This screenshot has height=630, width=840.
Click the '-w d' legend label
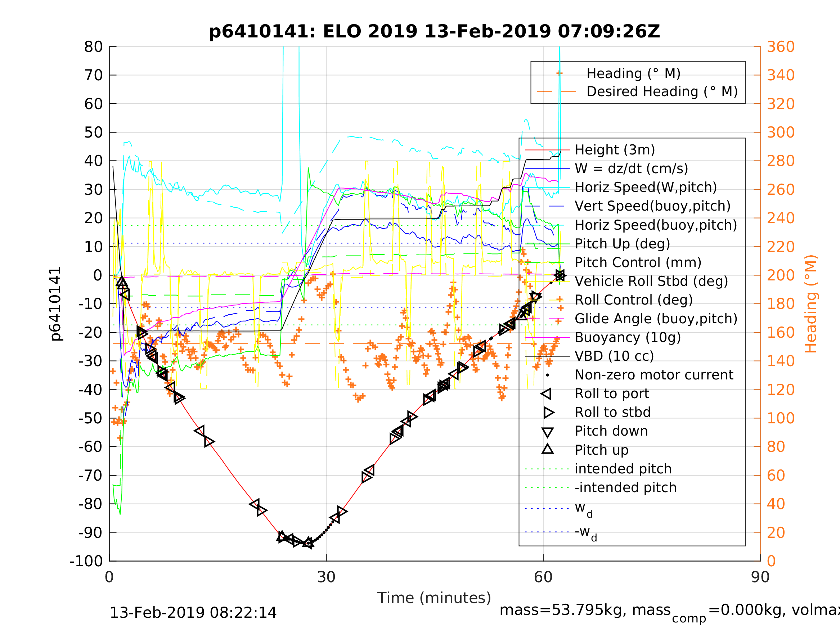pyautogui.click(x=586, y=532)
